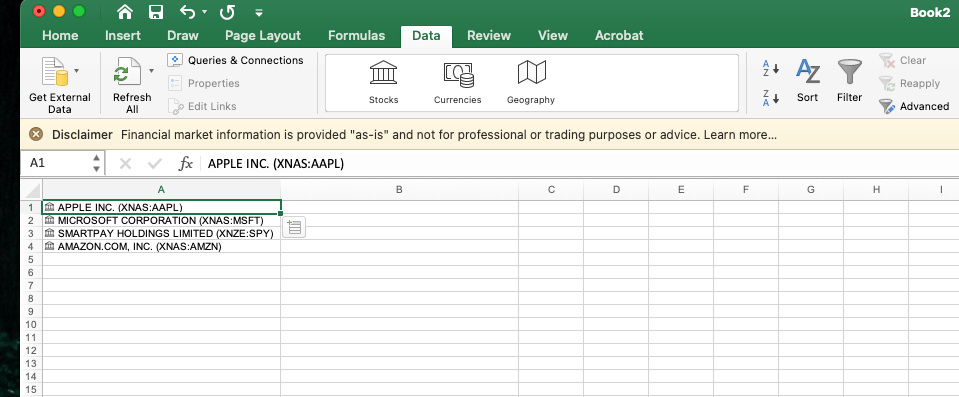The image size is (959, 397).
Task: Open the Sort dialog
Action: [x=807, y=81]
